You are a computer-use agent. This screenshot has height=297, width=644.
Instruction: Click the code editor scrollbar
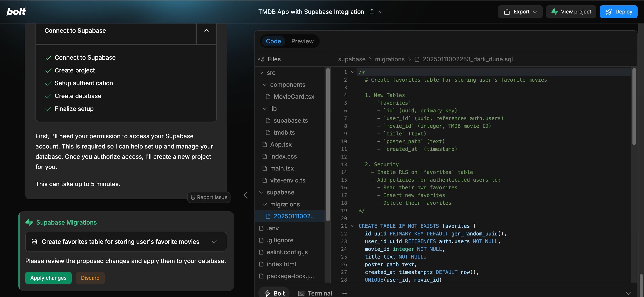pos(634,106)
